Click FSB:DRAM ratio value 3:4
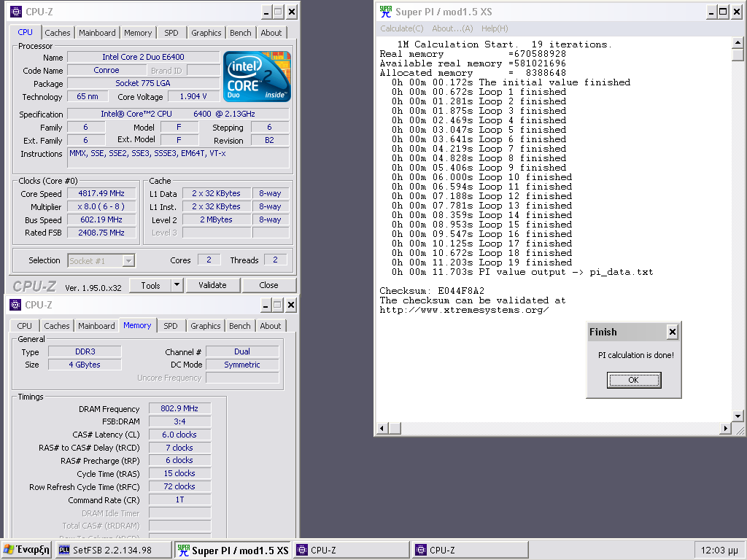Screen dimensions: 747x560 [179, 421]
